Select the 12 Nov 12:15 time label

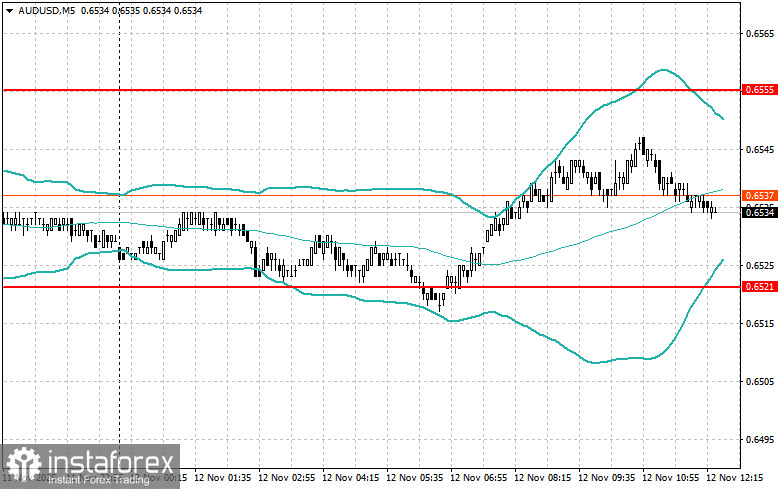tap(735, 478)
